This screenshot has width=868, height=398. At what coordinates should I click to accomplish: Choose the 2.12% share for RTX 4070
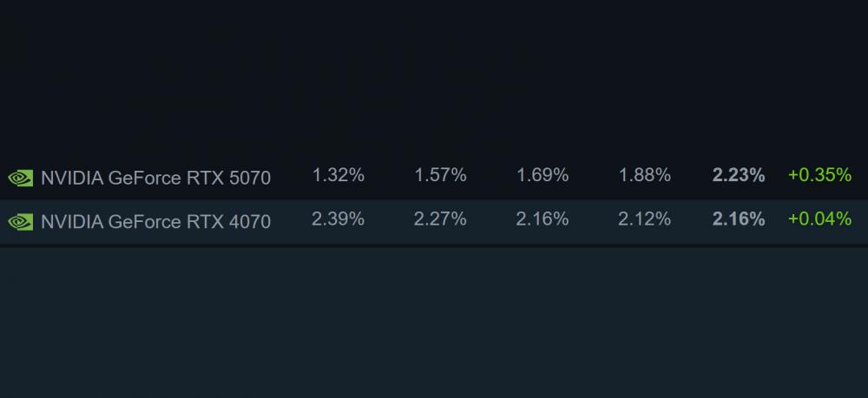(x=644, y=219)
